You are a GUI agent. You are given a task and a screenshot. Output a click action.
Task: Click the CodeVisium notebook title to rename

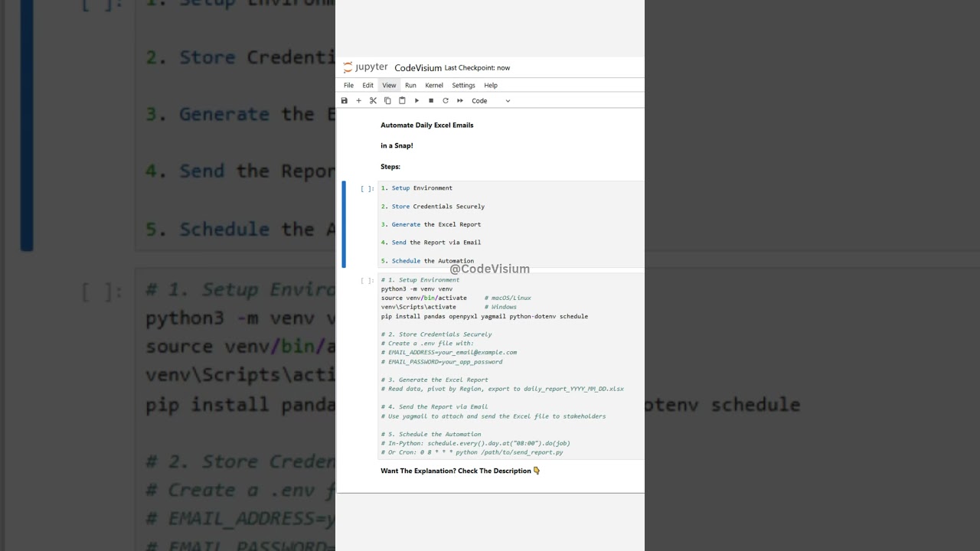(418, 68)
